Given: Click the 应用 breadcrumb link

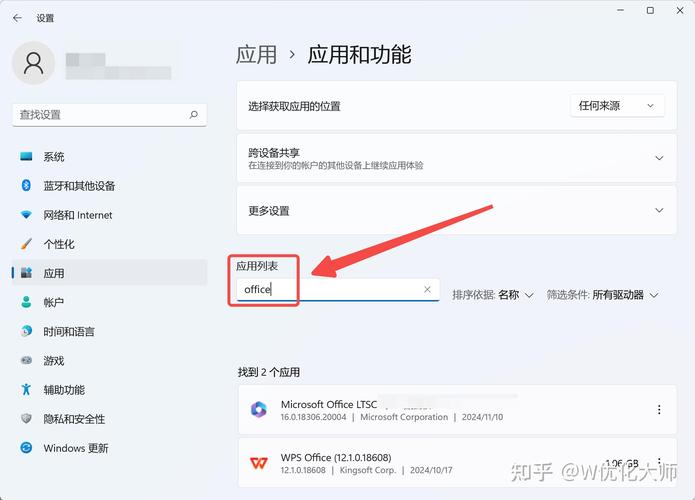Looking at the screenshot, I should [x=256, y=55].
